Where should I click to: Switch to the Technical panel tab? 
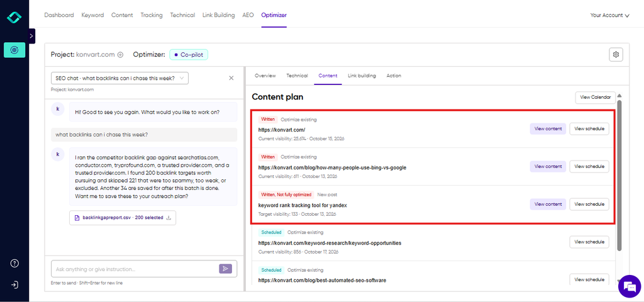[x=297, y=75]
